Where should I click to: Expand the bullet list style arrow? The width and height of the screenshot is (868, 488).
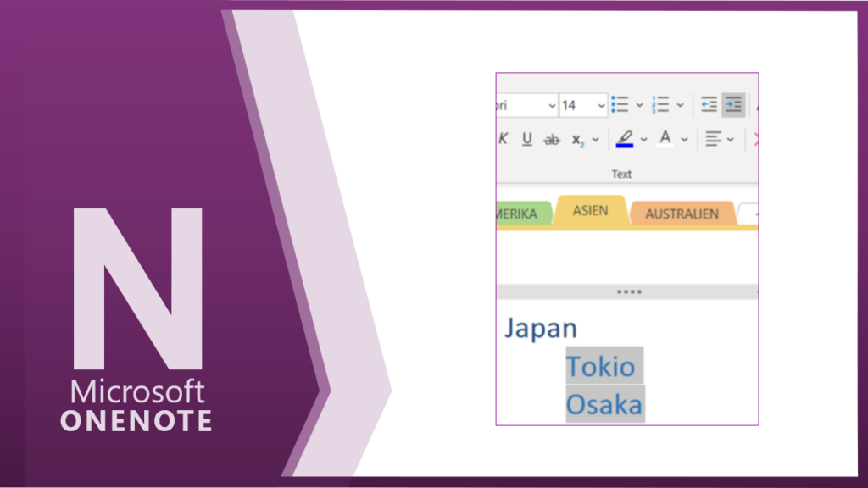[639, 105]
